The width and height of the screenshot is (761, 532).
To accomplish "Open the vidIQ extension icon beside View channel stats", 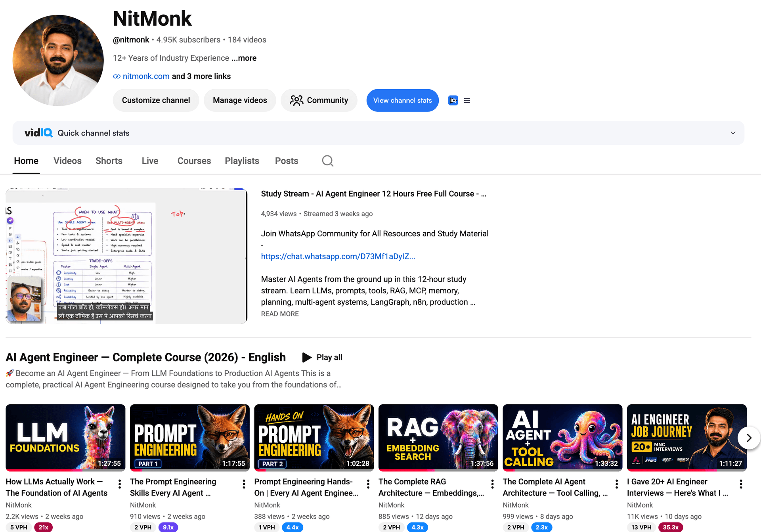I will click(453, 100).
